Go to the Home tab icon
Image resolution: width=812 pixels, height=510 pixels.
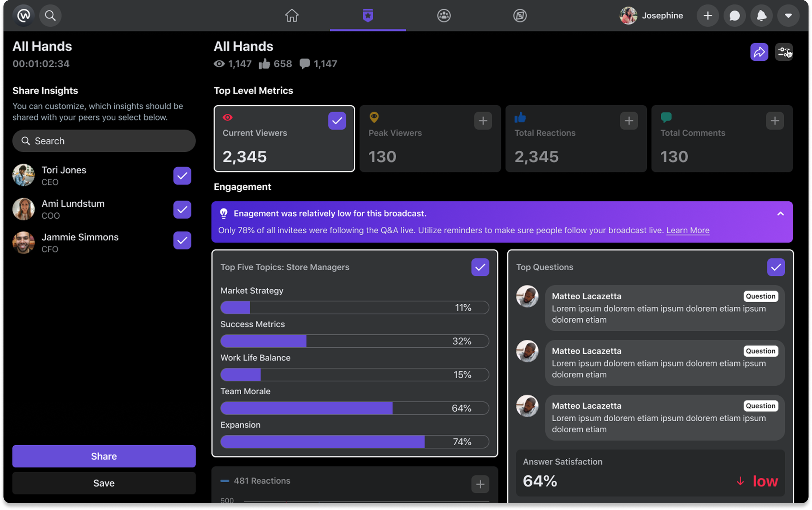click(x=292, y=16)
